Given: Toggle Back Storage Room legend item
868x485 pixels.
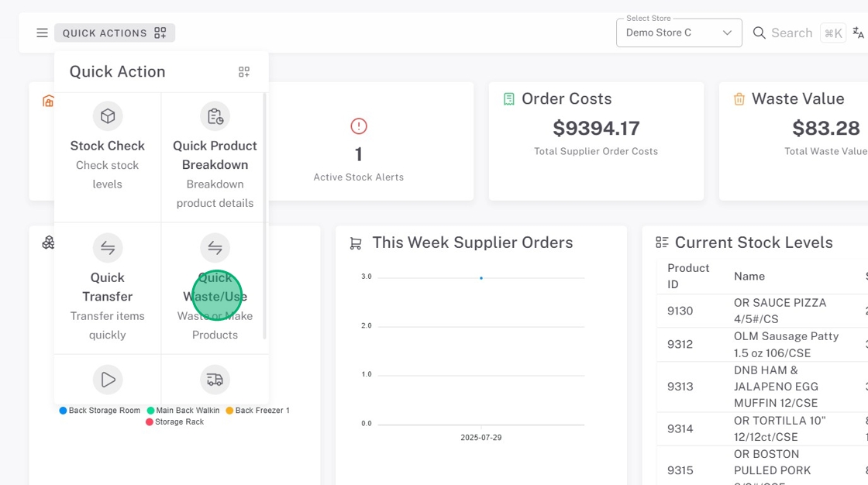Looking at the screenshot, I should coord(100,411).
